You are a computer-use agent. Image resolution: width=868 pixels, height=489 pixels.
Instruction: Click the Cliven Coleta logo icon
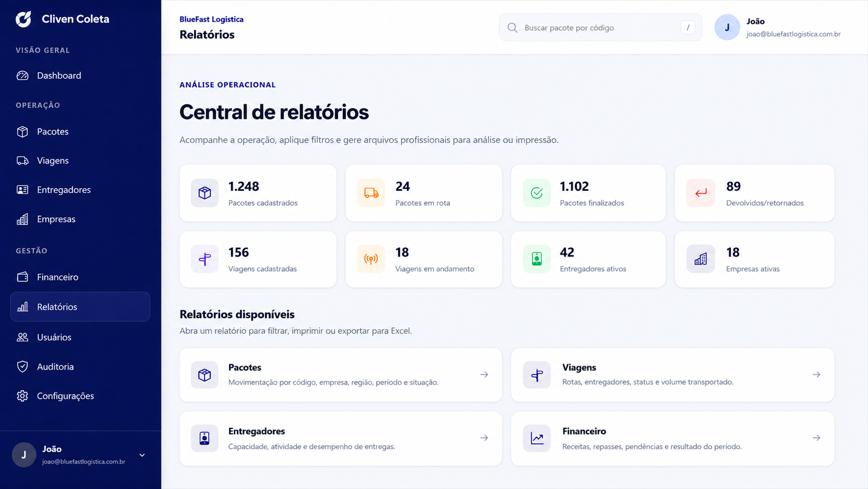pyautogui.click(x=23, y=19)
